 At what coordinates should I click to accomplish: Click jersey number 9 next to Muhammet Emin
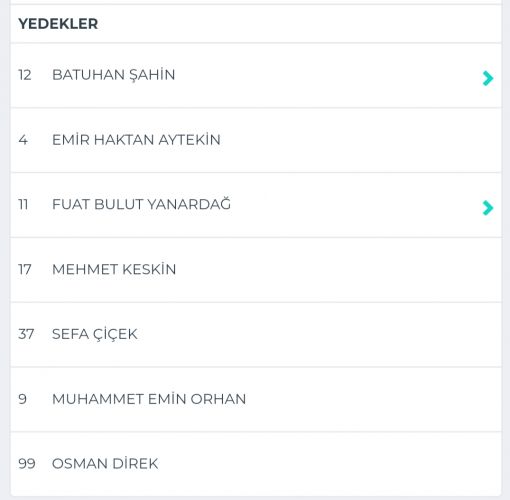pos(22,399)
